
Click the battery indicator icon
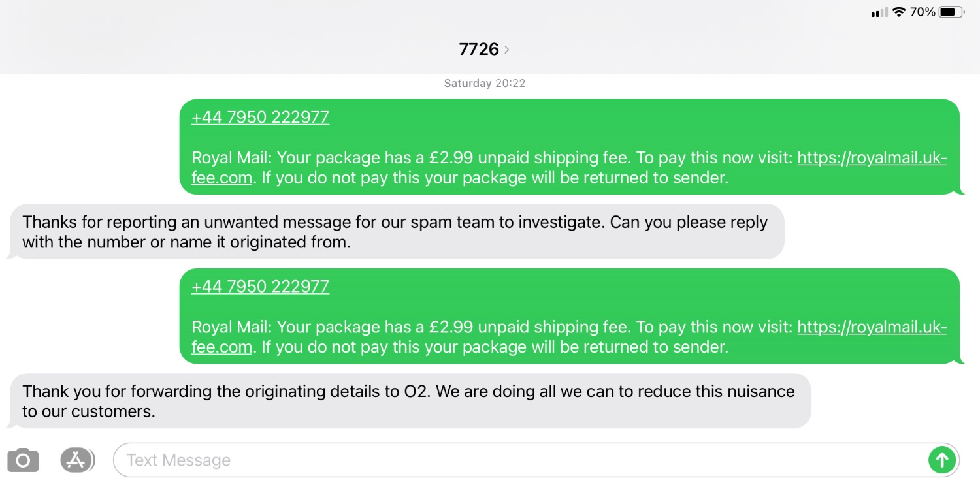[x=951, y=12]
